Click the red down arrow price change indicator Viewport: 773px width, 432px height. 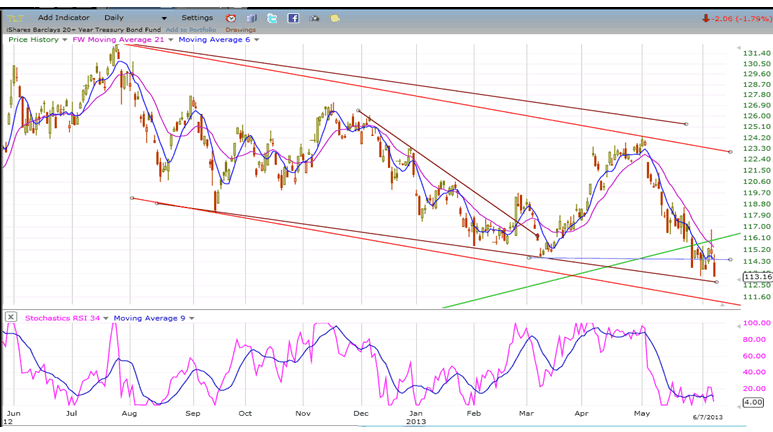[x=705, y=18]
